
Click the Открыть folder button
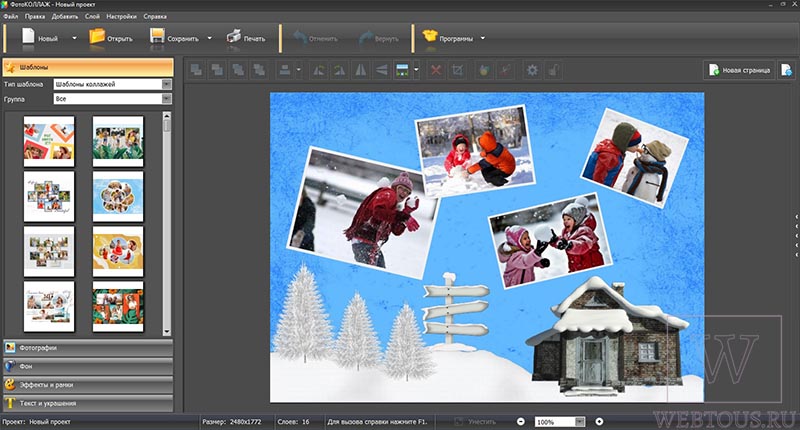pyautogui.click(x=111, y=38)
